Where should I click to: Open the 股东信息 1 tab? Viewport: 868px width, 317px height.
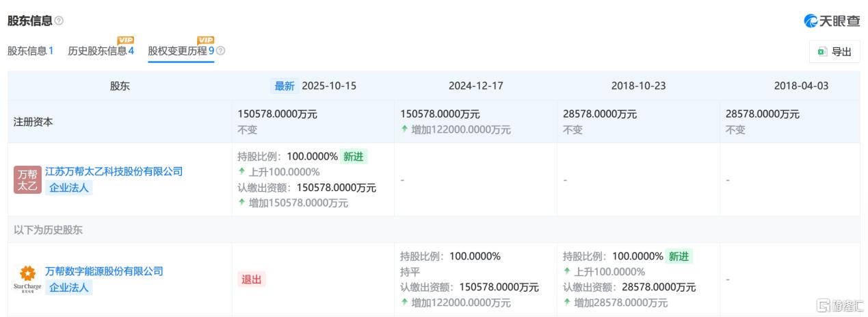[x=31, y=51]
